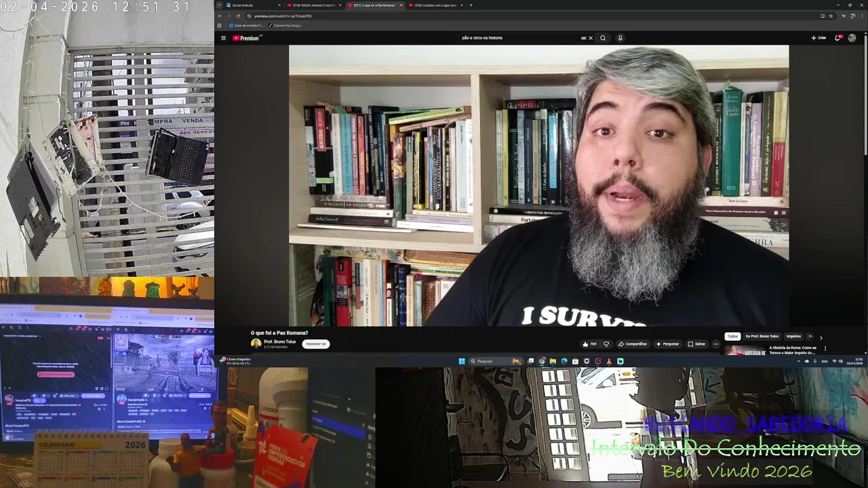Open the YouTube account avatar menu

(852, 38)
